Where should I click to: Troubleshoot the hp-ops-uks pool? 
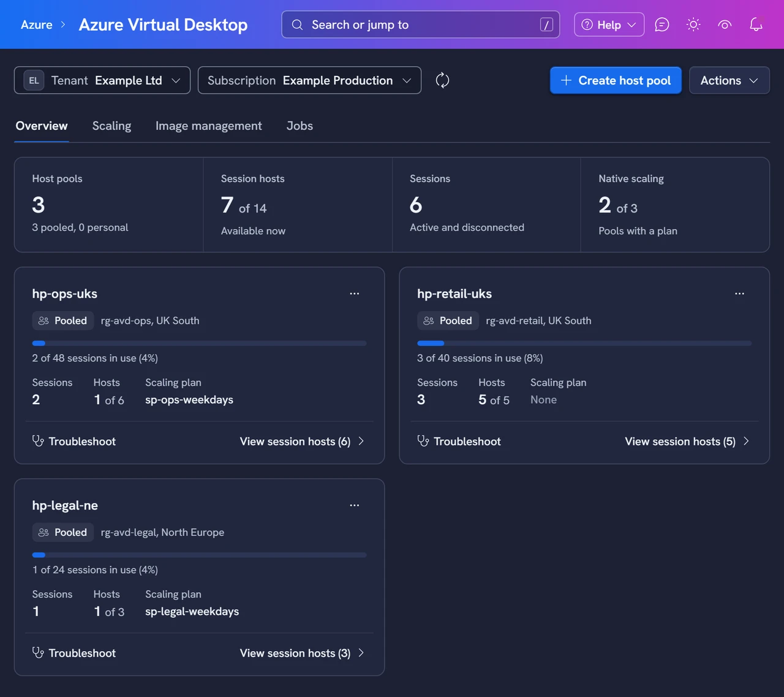(x=74, y=441)
